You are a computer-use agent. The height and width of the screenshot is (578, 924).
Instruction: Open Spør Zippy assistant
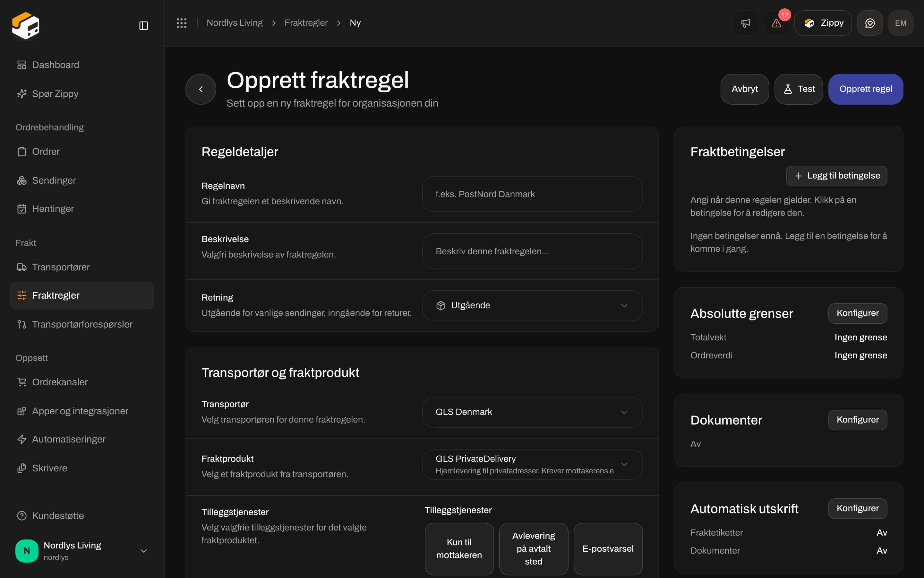coord(82,94)
